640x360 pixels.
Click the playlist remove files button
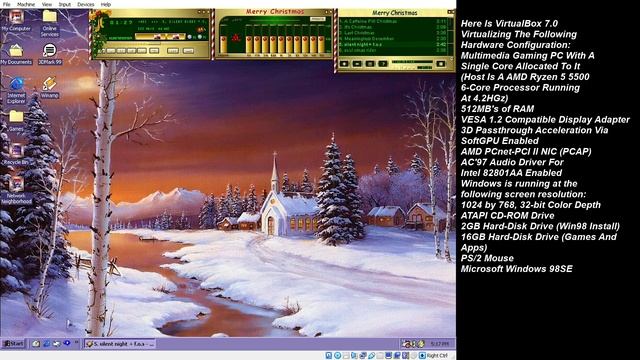click(357, 64)
